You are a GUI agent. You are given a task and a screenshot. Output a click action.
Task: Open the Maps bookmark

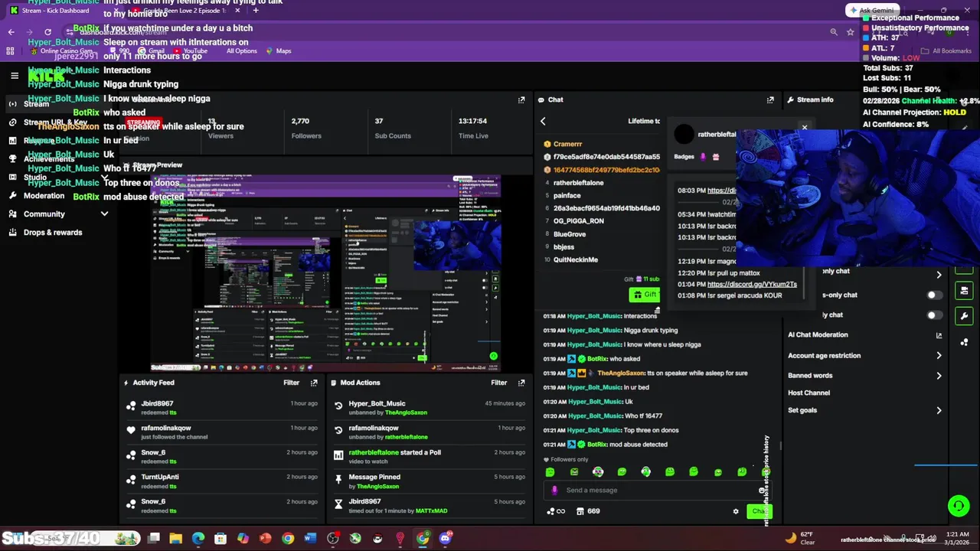(279, 51)
